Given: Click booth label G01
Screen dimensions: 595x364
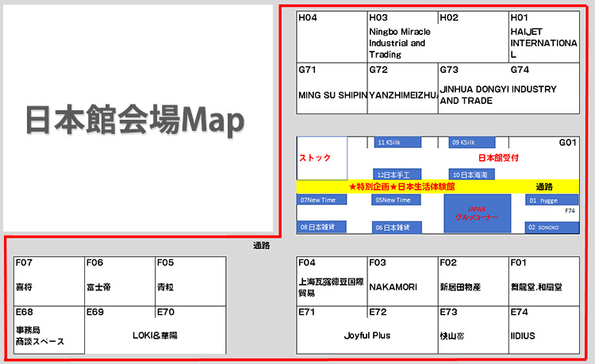Looking at the screenshot, I should [568, 143].
